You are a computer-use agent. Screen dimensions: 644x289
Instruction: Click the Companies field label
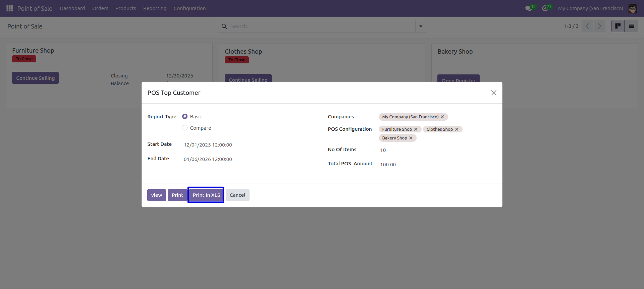click(341, 117)
